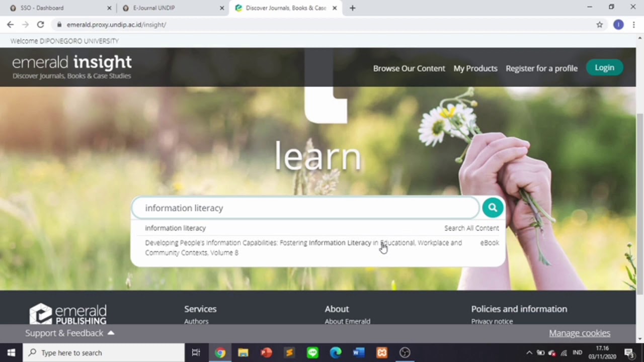The width and height of the screenshot is (644, 362).
Task: Open Chrome from the taskbar
Action: tap(220, 352)
